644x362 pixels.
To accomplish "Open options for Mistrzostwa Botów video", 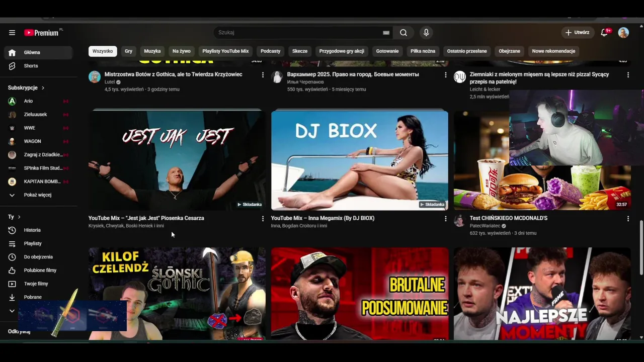I will [x=263, y=75].
